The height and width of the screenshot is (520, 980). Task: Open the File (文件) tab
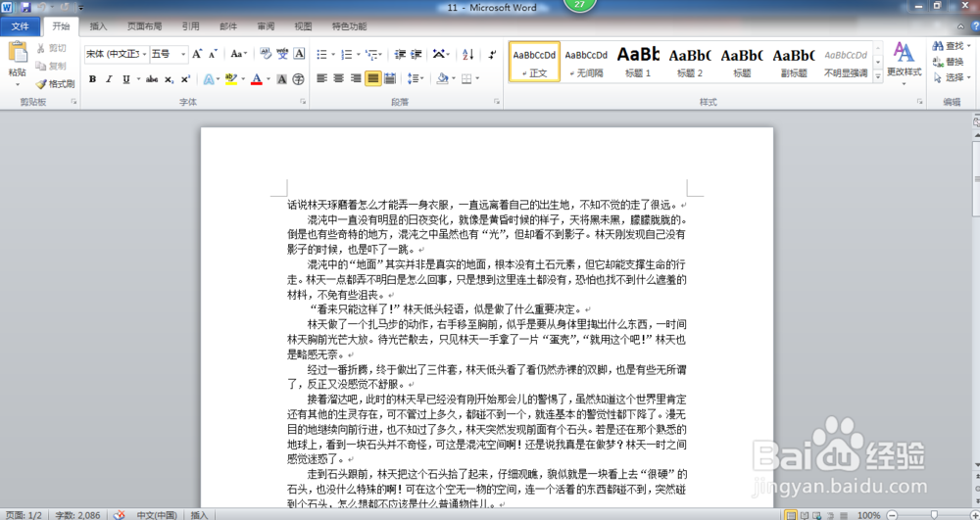(20, 26)
